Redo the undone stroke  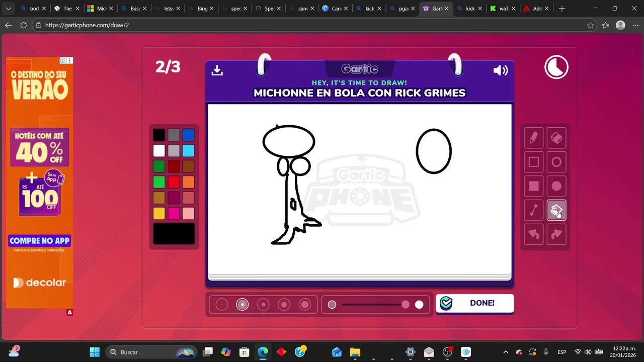click(x=556, y=234)
